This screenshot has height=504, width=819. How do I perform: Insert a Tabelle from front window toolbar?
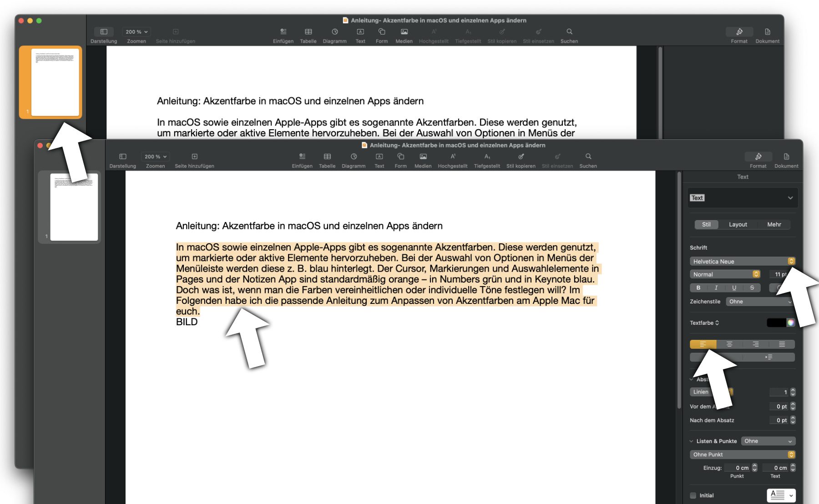tap(327, 156)
